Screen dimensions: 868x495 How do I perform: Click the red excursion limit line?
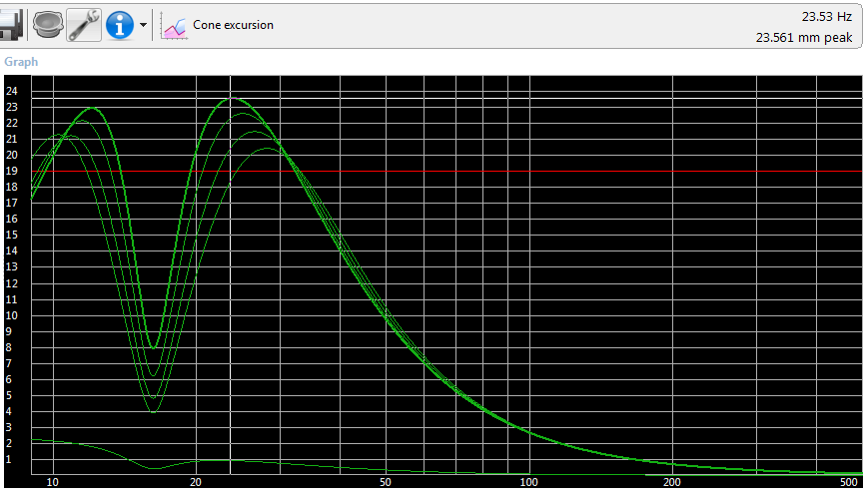pos(446,172)
